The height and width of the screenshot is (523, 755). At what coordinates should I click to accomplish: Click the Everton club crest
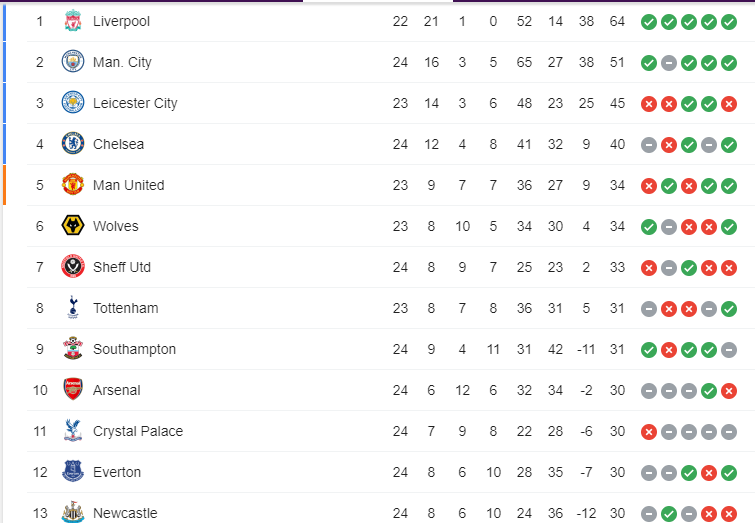[72, 472]
